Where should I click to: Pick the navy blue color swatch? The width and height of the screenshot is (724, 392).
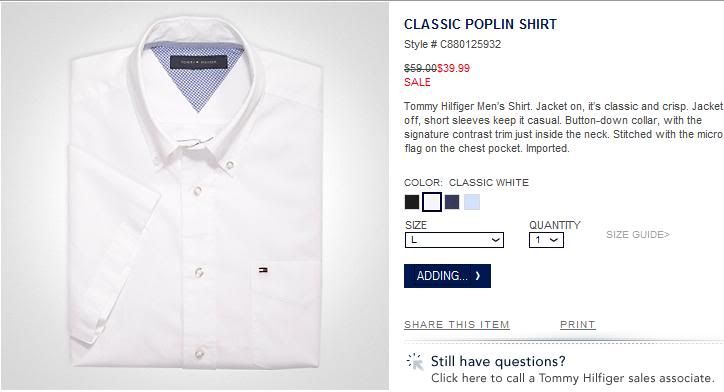pyautogui.click(x=452, y=202)
